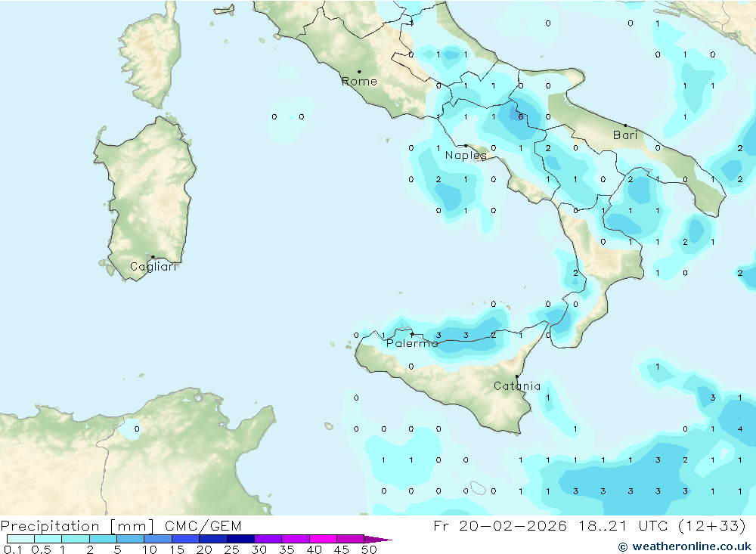Screen dimensions: 756x554
Task: Select the legend value 20
Action: [x=204, y=549]
